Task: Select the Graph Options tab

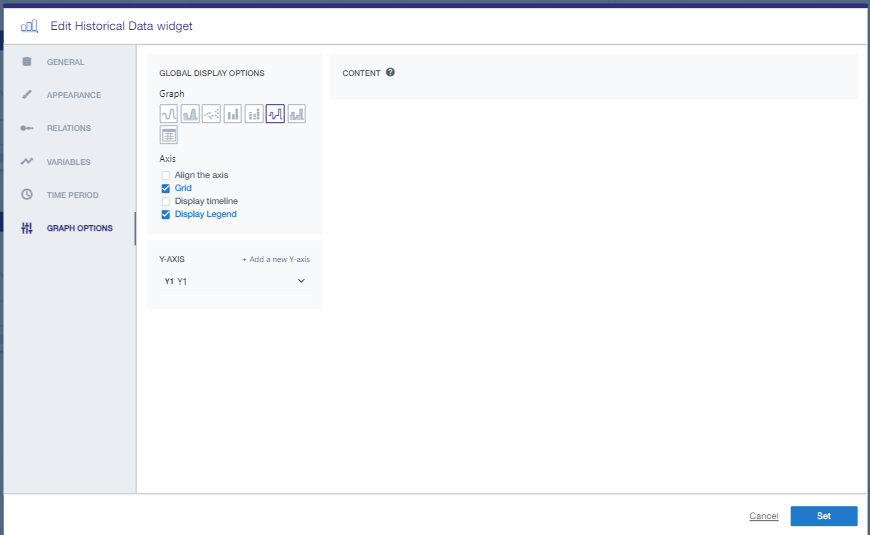Action: pos(70,228)
